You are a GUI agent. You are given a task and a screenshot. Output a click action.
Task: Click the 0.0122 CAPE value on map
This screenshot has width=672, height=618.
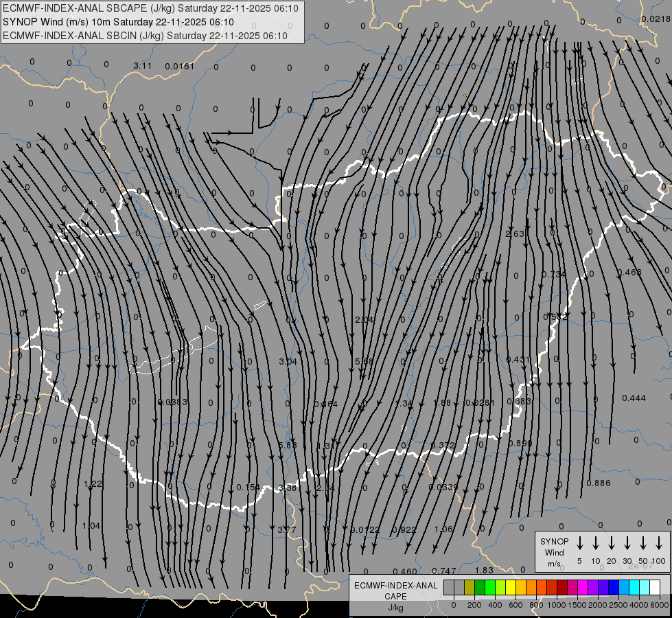(x=365, y=529)
